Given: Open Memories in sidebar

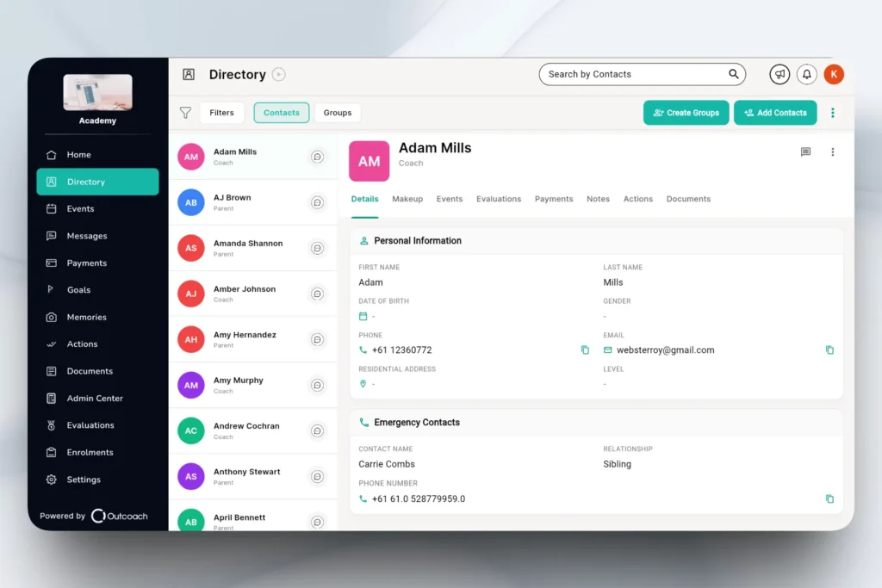Looking at the screenshot, I should click(x=98, y=317).
